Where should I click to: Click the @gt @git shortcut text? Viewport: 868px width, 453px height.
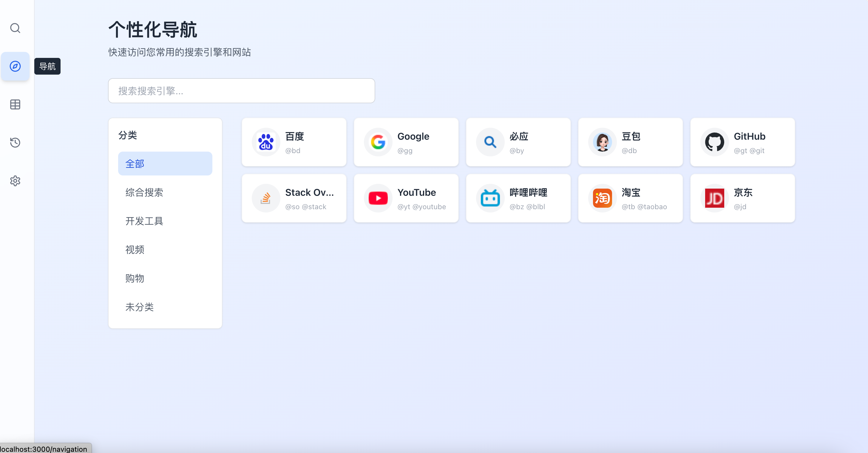tap(749, 151)
